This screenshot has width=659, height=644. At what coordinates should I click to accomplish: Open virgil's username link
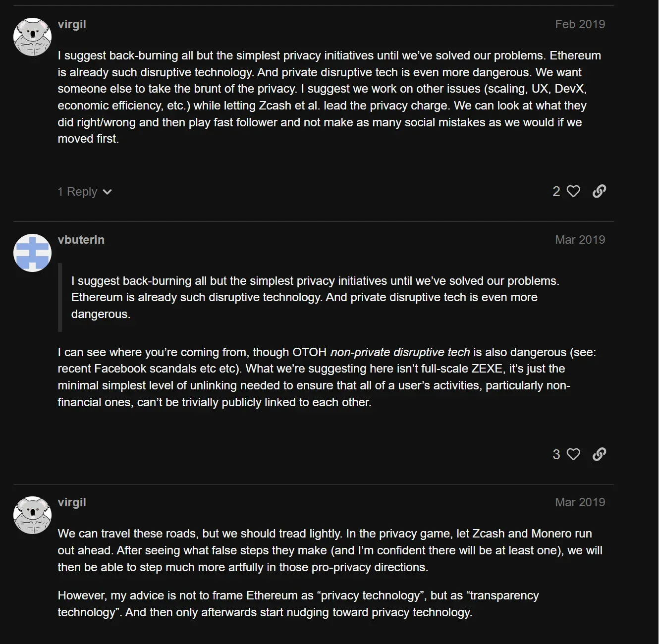tap(71, 24)
